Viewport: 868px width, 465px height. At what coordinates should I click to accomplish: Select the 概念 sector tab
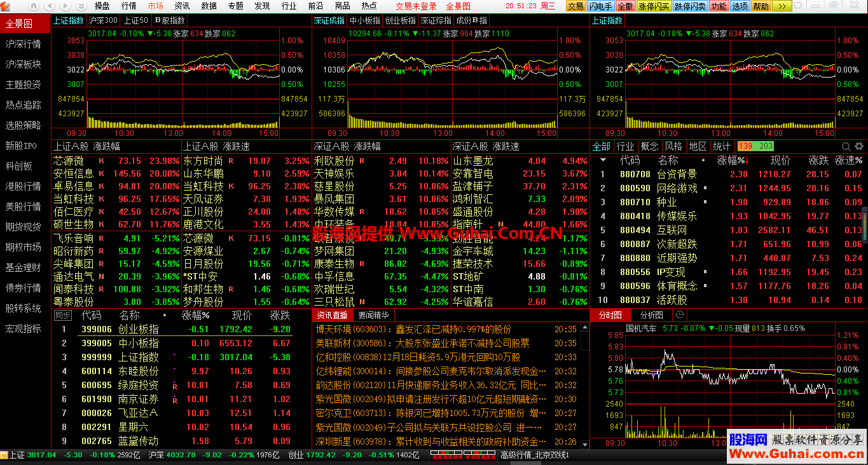(649, 146)
